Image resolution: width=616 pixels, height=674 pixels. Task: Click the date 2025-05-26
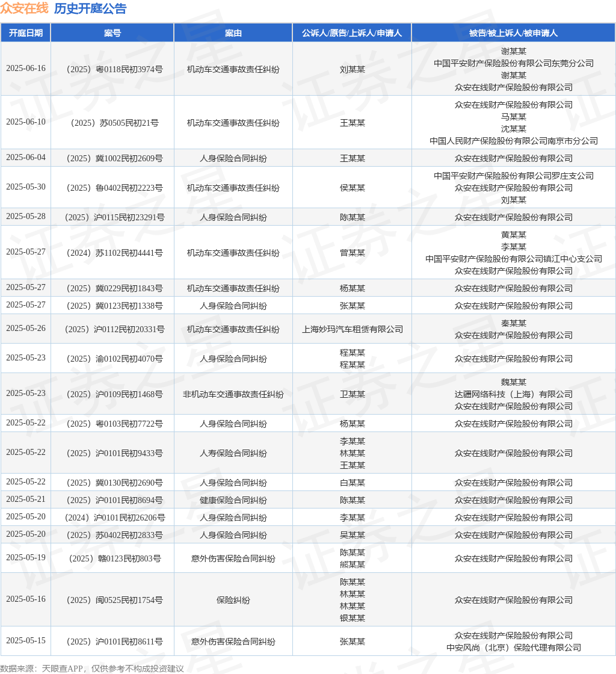(26, 329)
